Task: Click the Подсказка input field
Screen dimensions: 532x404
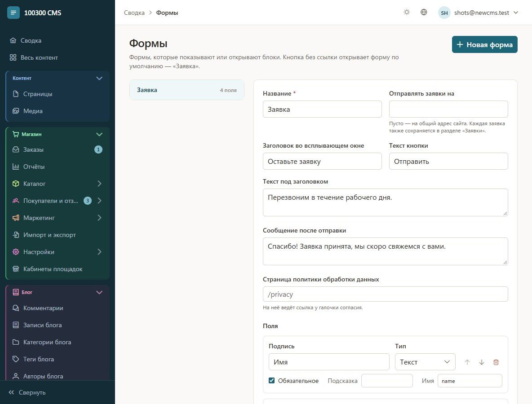Action: tap(387, 381)
